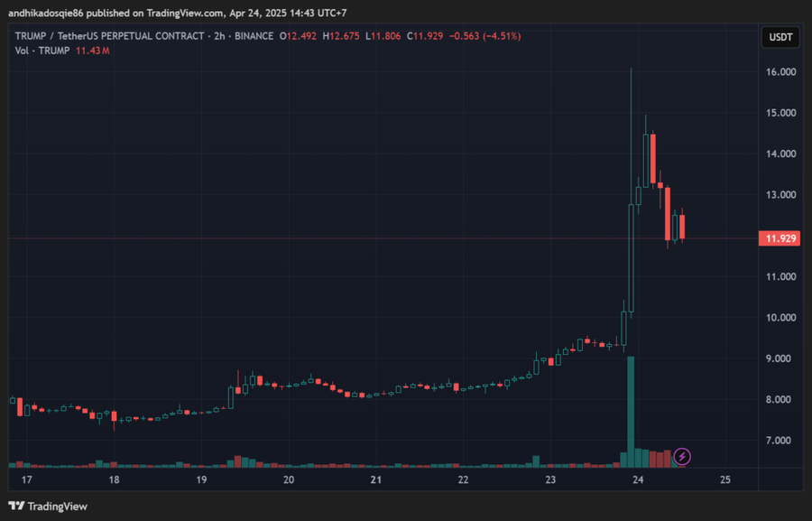
Task: Click date label 19 on the time axis
Action: click(201, 480)
